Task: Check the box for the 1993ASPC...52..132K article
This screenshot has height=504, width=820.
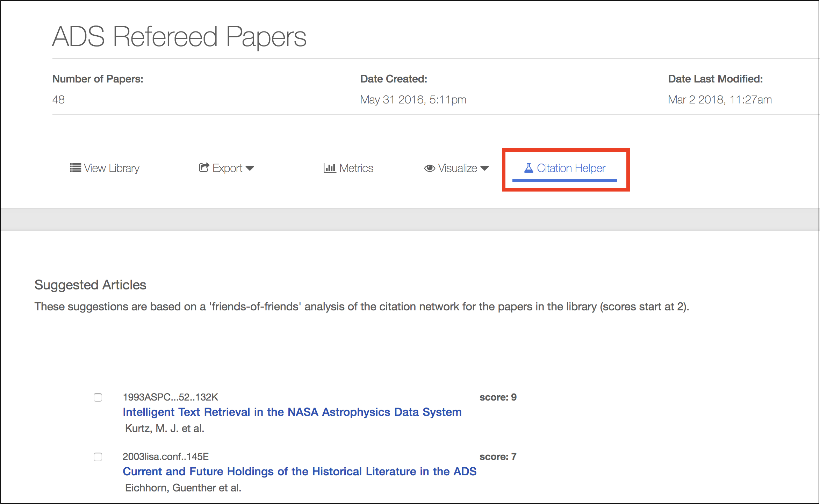Action: click(98, 397)
